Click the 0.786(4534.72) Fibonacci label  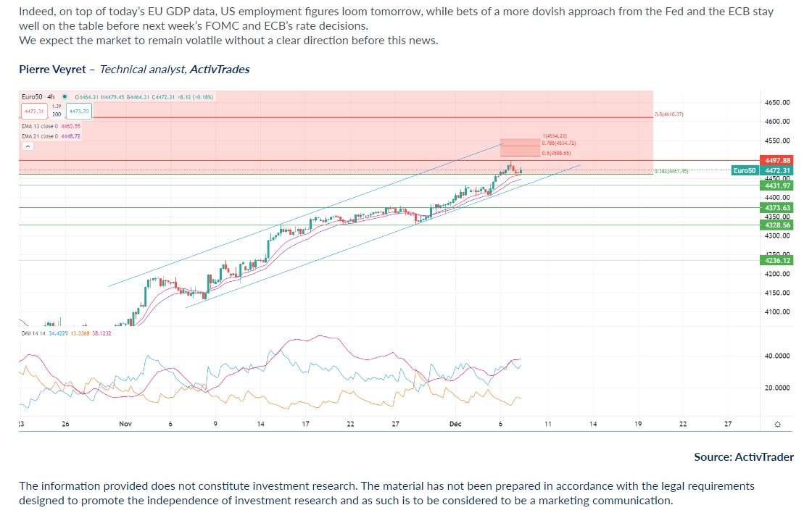559,143
